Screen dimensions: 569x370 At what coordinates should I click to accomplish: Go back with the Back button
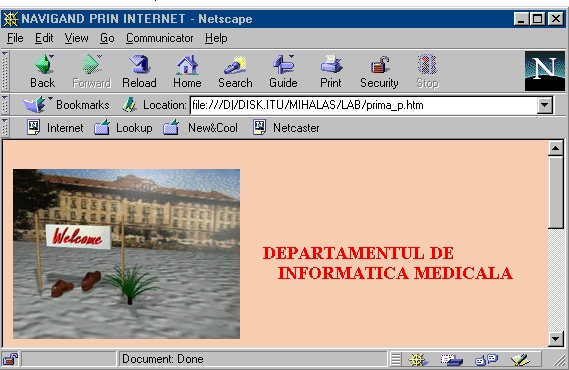pos(43,71)
